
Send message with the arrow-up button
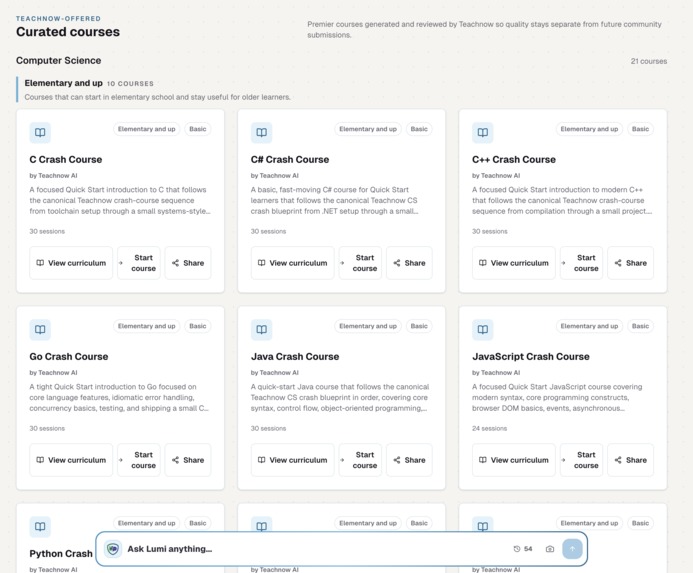click(572, 549)
